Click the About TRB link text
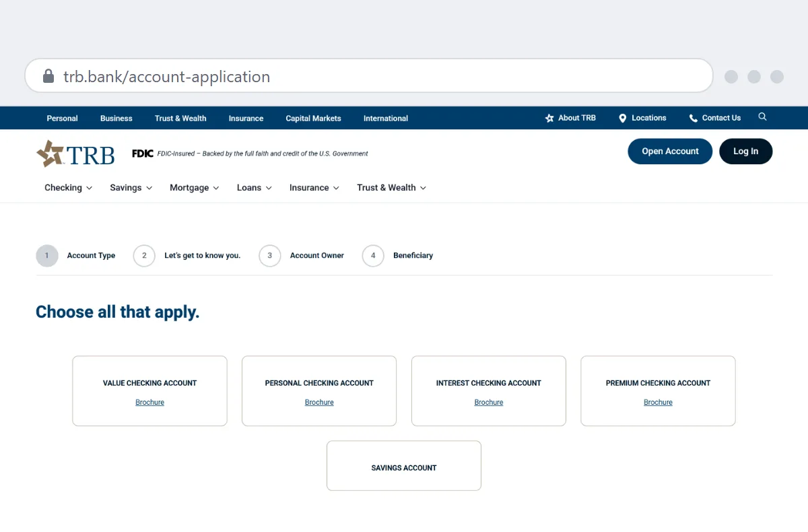Viewport: 808px width, 532px height. coord(577,118)
